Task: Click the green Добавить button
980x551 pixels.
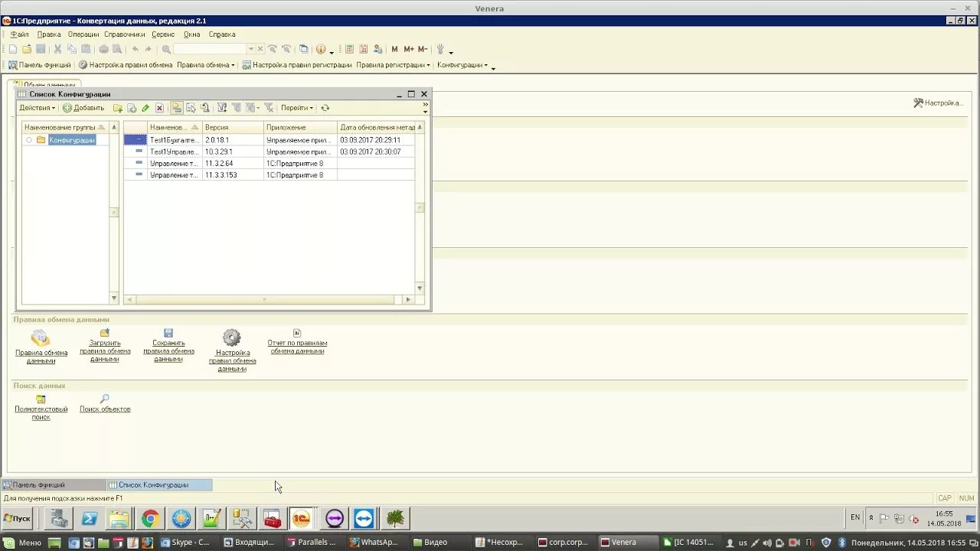Action: 83,108
